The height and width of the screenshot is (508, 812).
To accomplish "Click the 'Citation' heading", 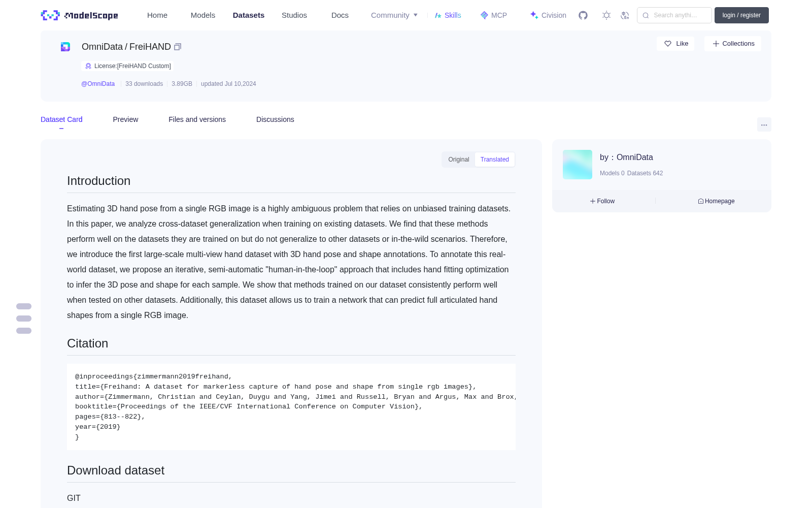I will pyautogui.click(x=87, y=343).
